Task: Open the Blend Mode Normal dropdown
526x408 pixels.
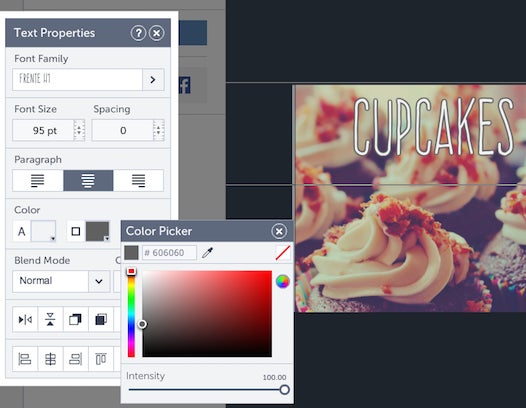Action: 61,281
